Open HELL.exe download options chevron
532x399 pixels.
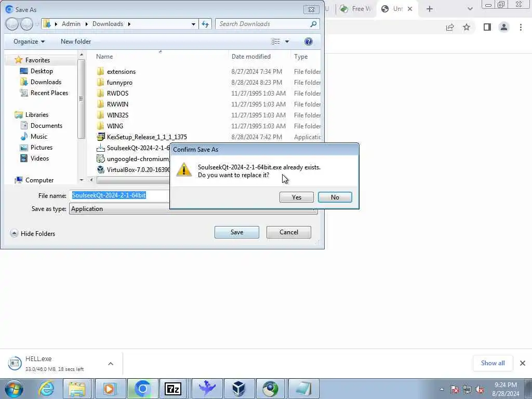pyautogui.click(x=111, y=364)
